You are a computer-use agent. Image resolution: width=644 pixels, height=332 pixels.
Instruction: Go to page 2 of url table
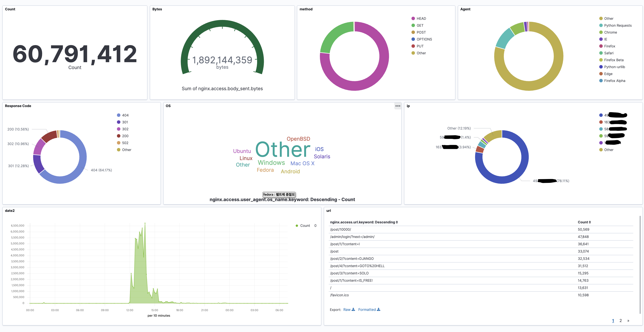[x=621, y=320]
